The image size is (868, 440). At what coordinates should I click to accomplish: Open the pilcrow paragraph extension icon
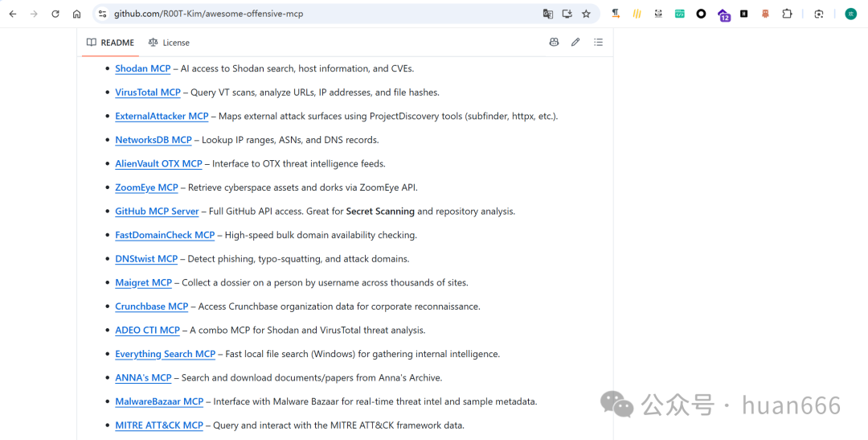click(x=616, y=14)
